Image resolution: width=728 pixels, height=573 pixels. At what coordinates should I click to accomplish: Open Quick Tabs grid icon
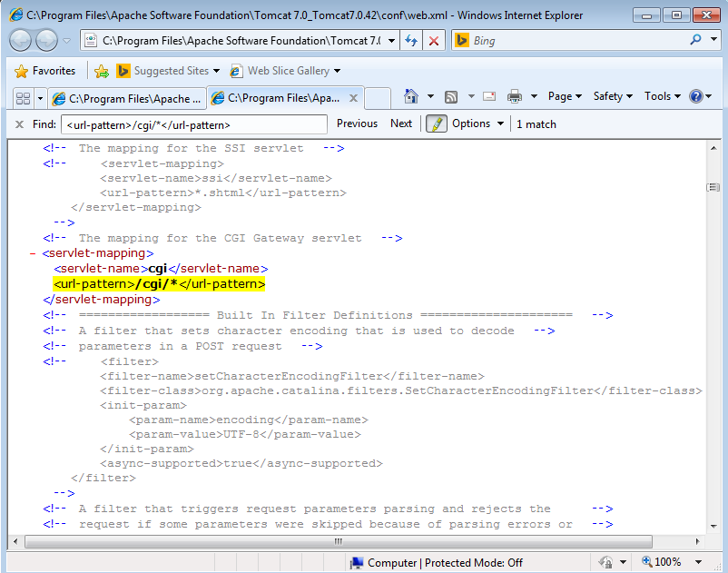[23, 98]
